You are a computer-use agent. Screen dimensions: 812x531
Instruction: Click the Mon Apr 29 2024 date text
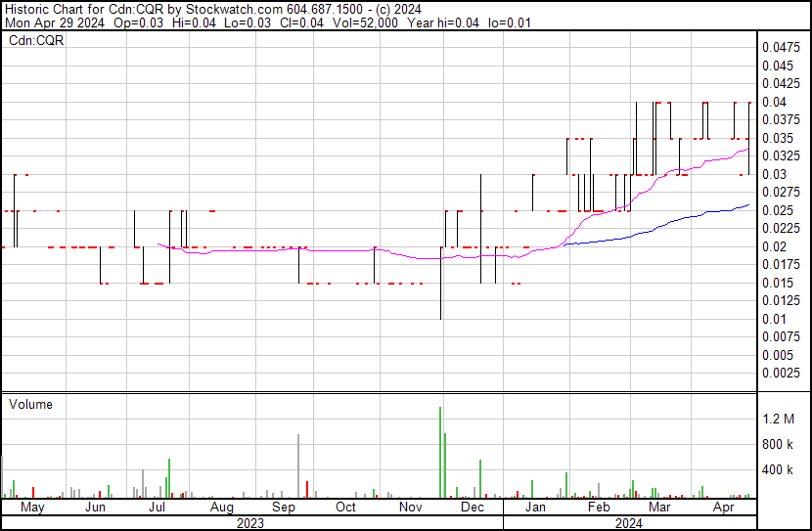[x=55, y=22]
